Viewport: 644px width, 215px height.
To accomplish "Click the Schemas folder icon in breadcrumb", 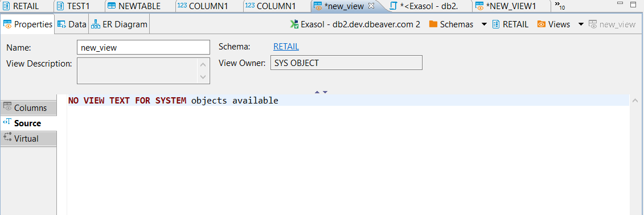I will point(433,24).
